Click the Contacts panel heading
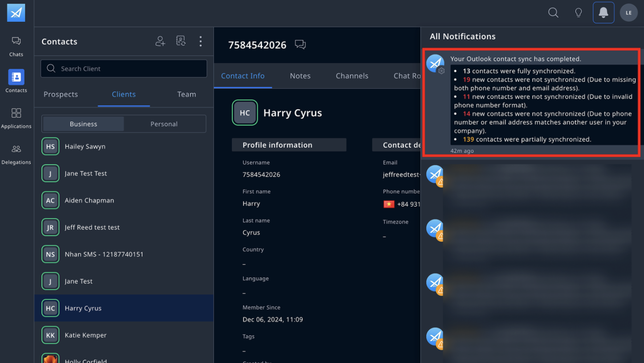The image size is (644, 363). pos(59,41)
